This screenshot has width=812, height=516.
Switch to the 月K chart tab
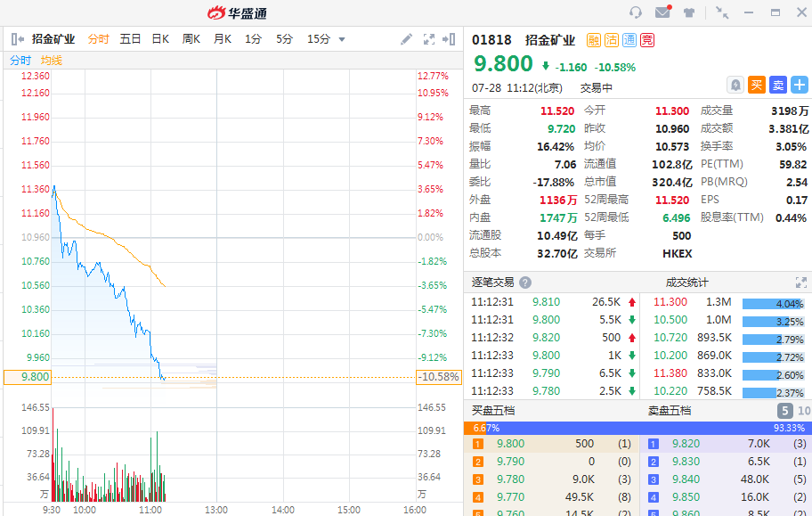(223, 39)
